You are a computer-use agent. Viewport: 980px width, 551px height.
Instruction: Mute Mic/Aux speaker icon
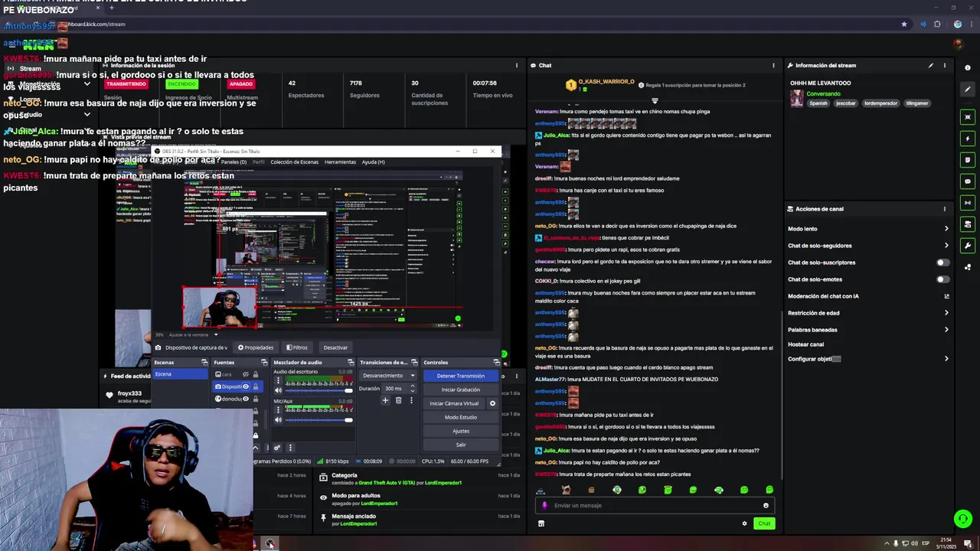[x=278, y=419]
